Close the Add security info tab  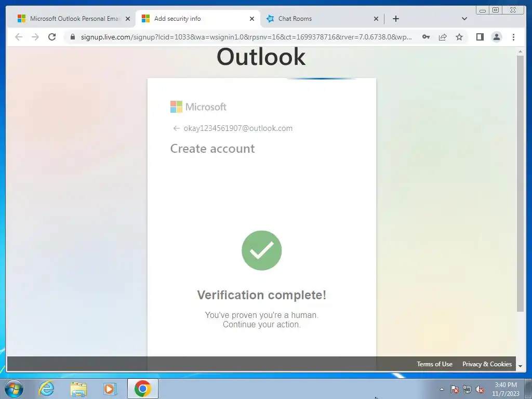point(252,19)
